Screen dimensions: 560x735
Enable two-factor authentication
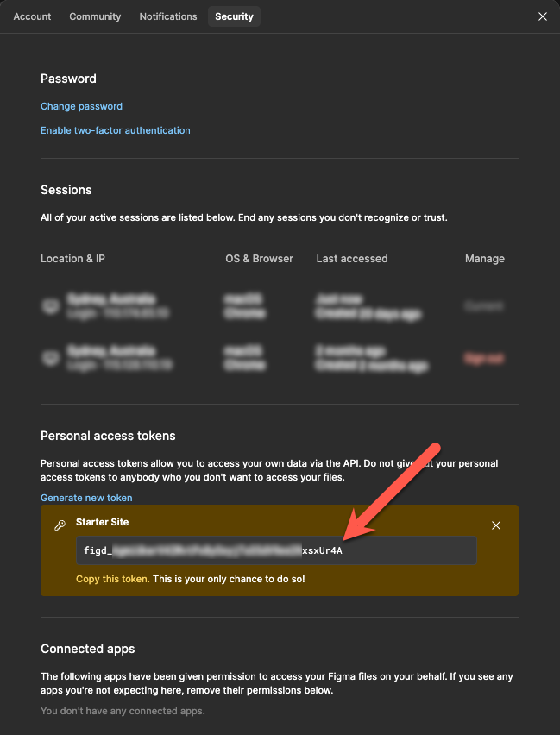click(x=115, y=130)
